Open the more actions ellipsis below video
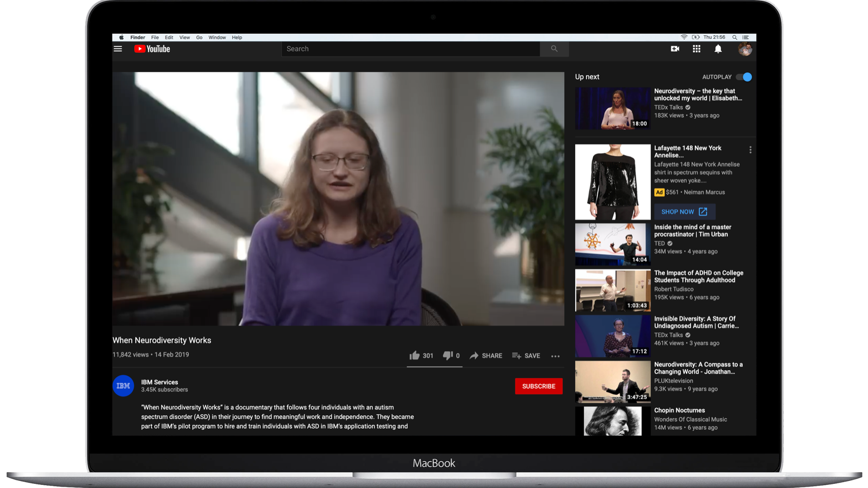 tap(555, 356)
